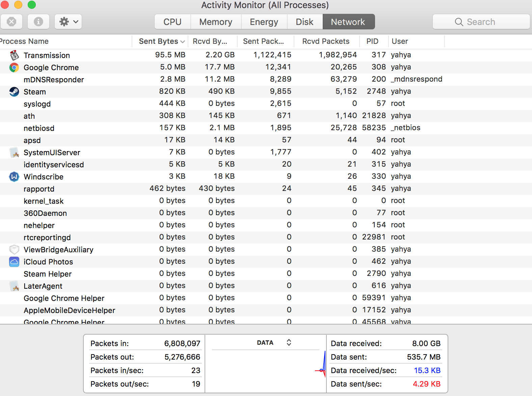
Task: Open the gear action menu
Action: tap(68, 22)
